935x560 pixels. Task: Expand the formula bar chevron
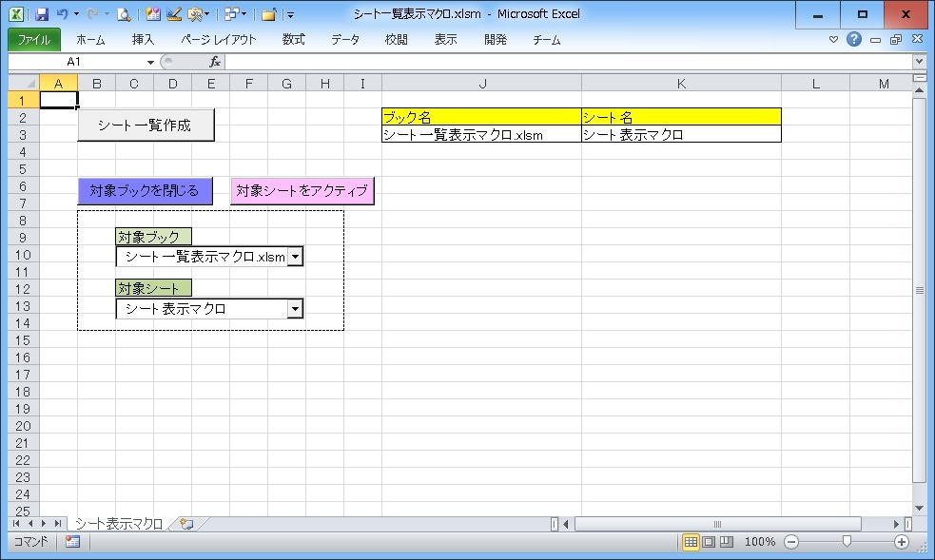click(x=919, y=62)
